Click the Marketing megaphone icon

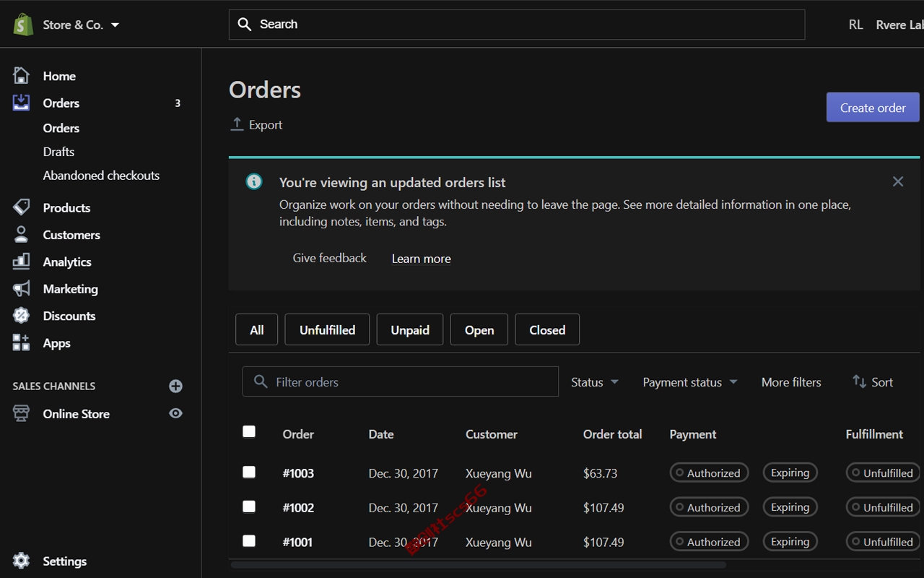(22, 288)
